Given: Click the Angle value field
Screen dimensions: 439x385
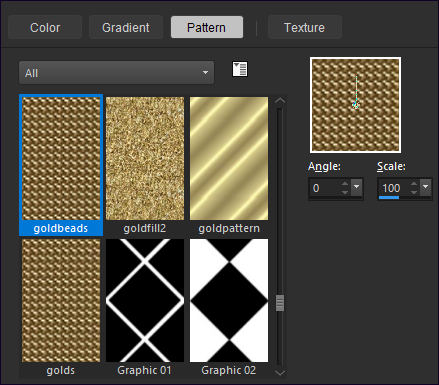Looking at the screenshot, I should coord(325,188).
